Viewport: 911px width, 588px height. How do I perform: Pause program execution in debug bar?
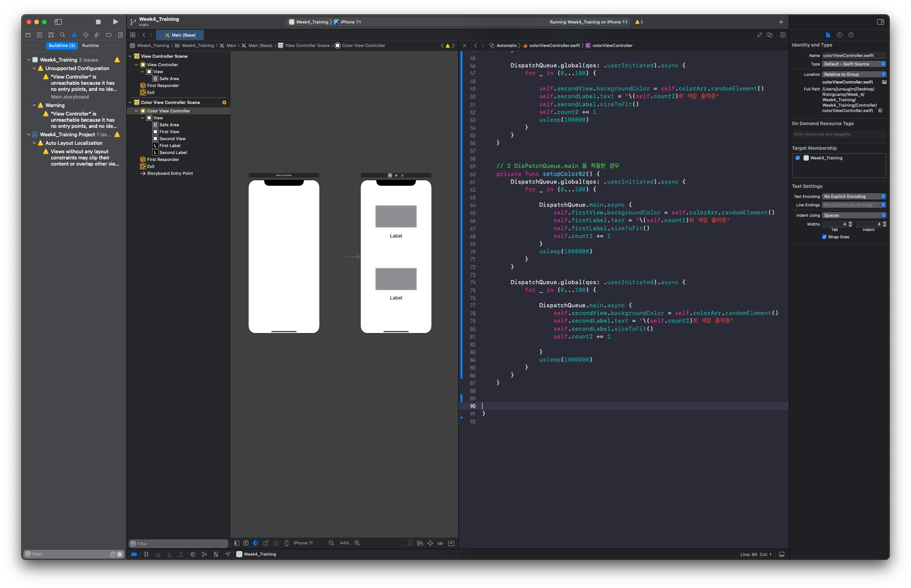pyautogui.click(x=146, y=554)
